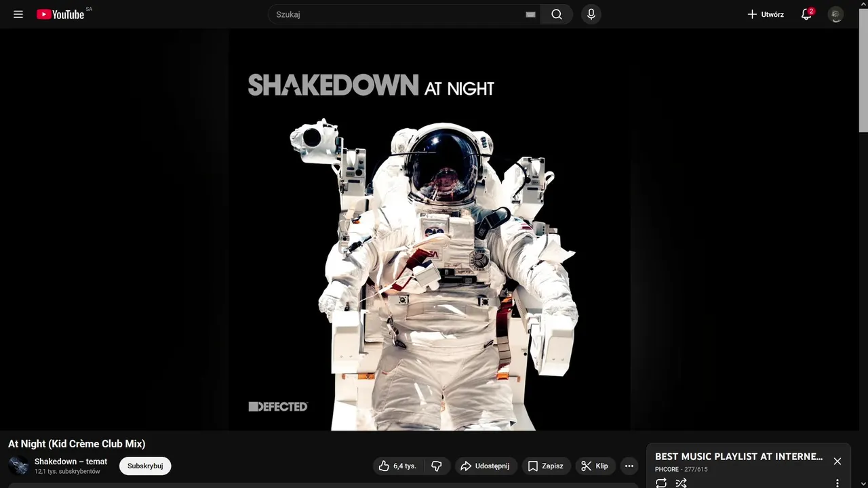This screenshot has height=488, width=868.
Task: Click the Udostępnij share button
Action: 486,466
